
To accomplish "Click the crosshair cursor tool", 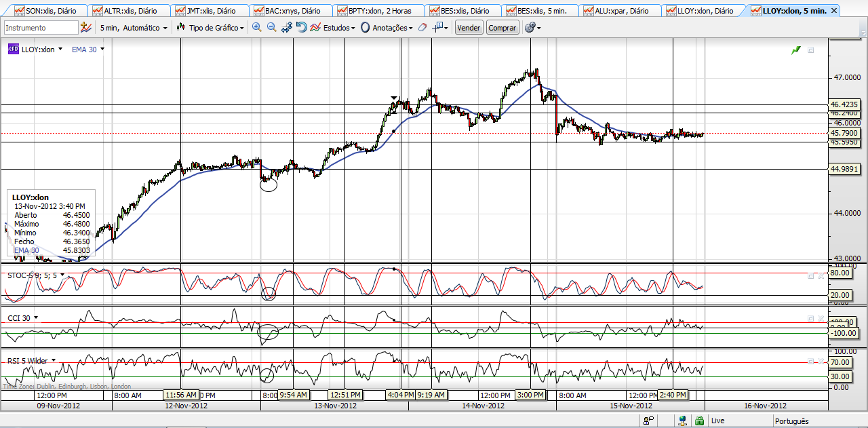I will point(438,27).
